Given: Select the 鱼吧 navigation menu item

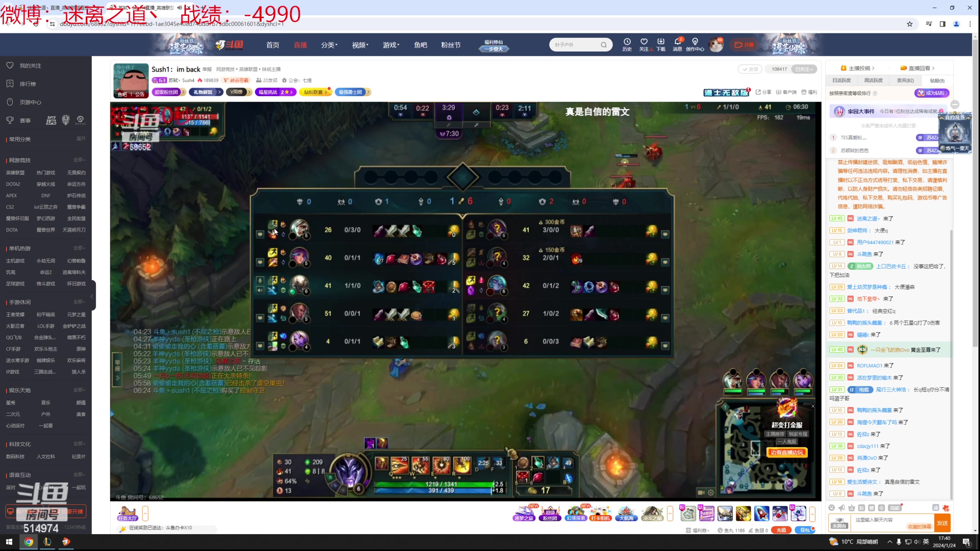Looking at the screenshot, I should pos(420,45).
